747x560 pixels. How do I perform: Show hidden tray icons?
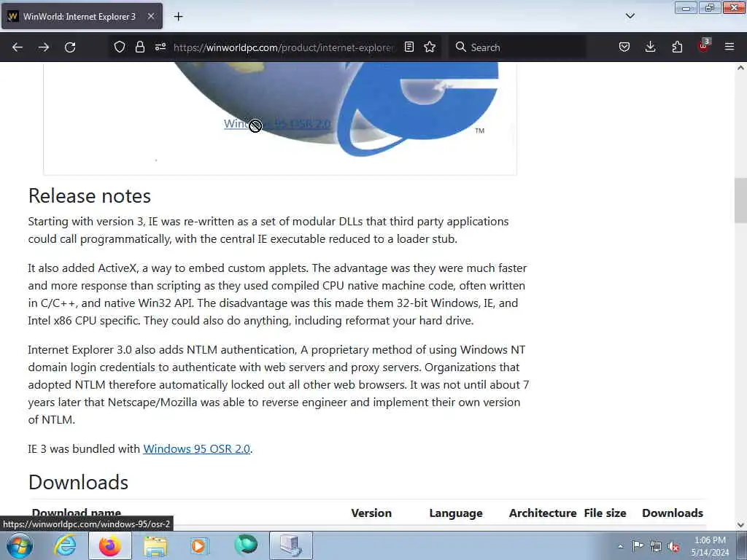620,546
